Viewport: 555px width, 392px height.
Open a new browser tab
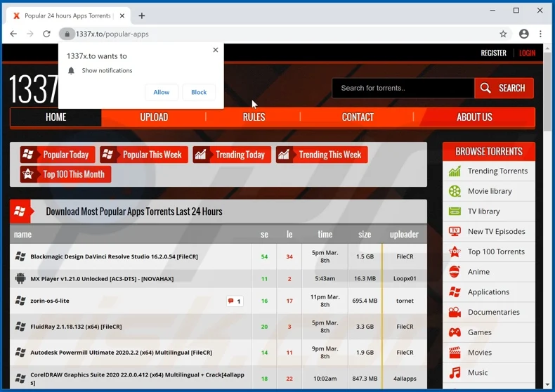pyautogui.click(x=142, y=15)
